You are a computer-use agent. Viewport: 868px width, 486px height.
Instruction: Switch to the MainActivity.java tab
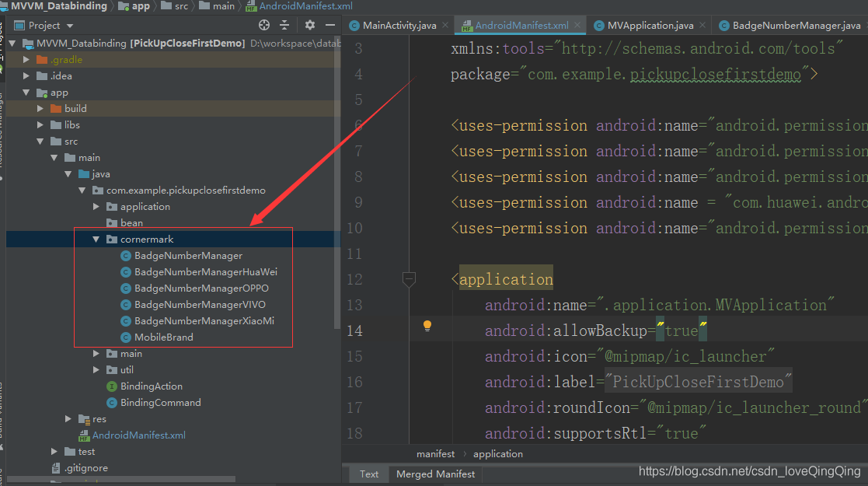tap(393, 26)
